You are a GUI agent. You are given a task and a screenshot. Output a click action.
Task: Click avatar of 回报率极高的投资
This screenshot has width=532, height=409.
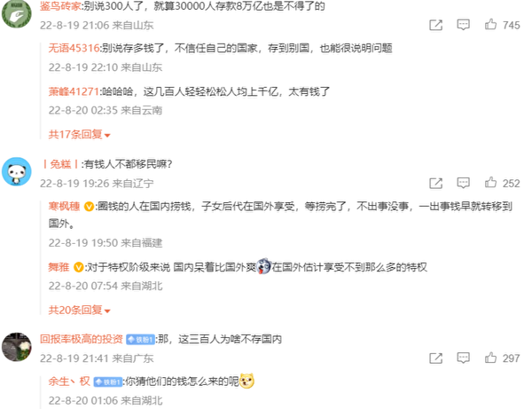[x=17, y=347]
